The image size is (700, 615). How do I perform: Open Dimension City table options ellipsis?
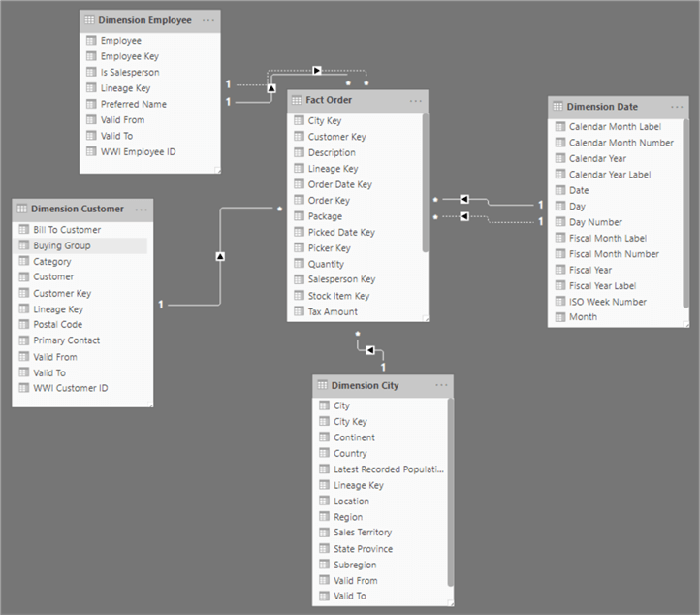(441, 385)
